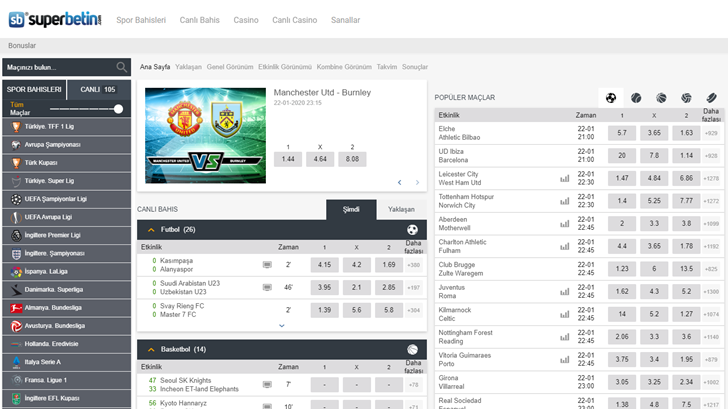Open stats icon for Aberdeen Motherwell match

pyautogui.click(x=565, y=224)
